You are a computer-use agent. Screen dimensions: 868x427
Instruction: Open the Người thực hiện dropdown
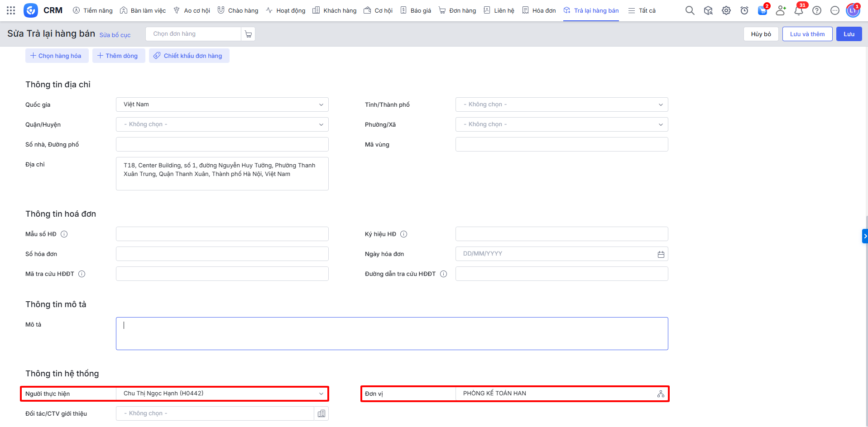222,394
